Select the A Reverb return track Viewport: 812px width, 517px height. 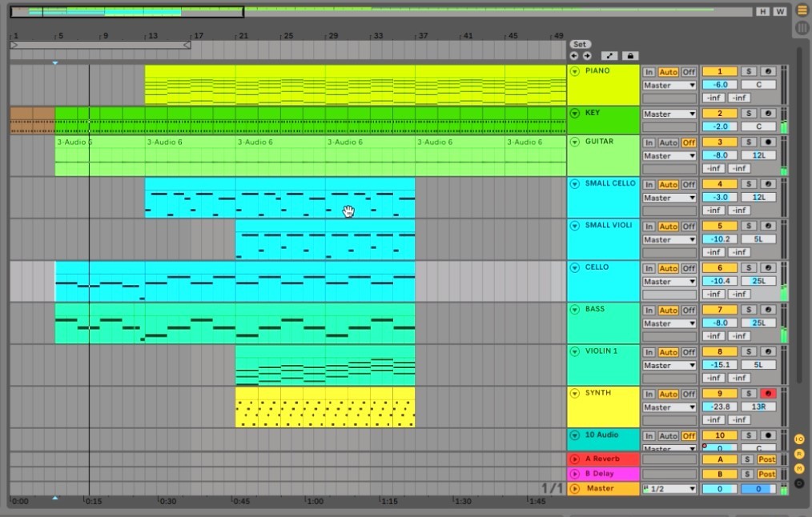(603, 459)
